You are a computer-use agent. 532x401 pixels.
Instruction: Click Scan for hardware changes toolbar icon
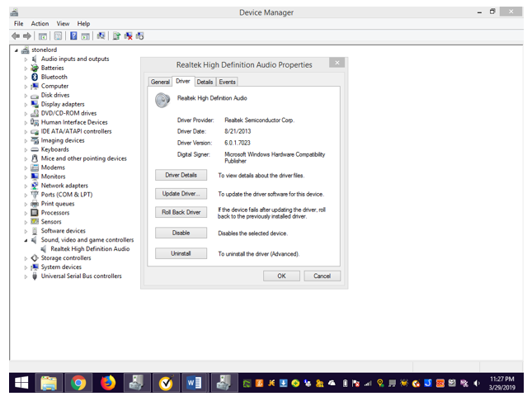[x=101, y=36]
